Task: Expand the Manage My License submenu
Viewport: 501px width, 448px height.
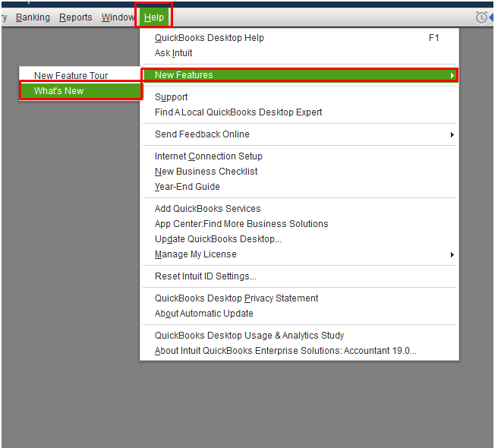Action: (x=300, y=254)
